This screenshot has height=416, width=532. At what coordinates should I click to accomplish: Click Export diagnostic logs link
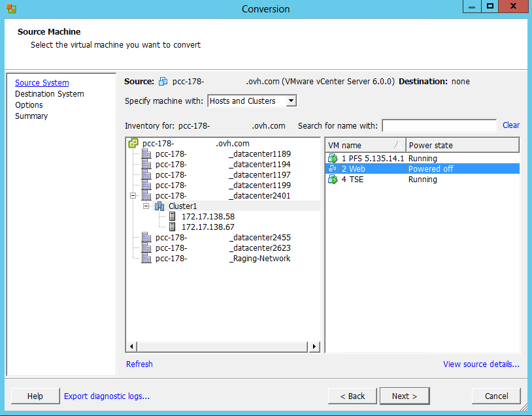pos(107,396)
